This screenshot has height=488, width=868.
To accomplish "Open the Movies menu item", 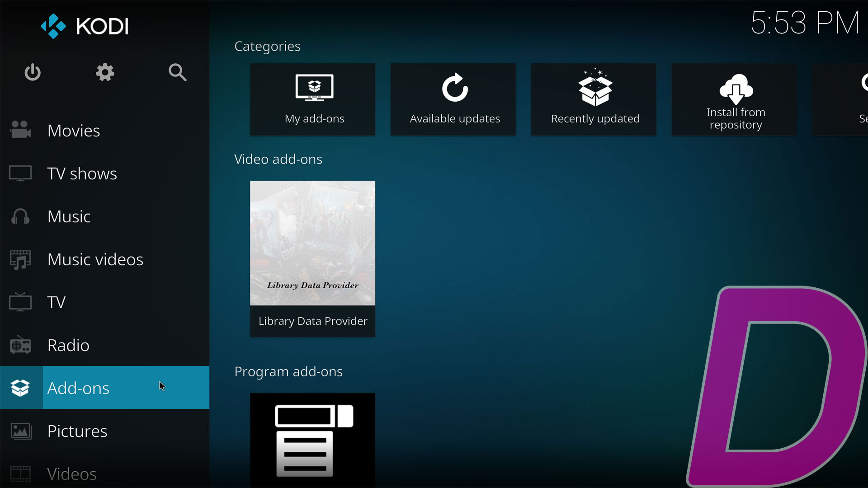I will 104,130.
